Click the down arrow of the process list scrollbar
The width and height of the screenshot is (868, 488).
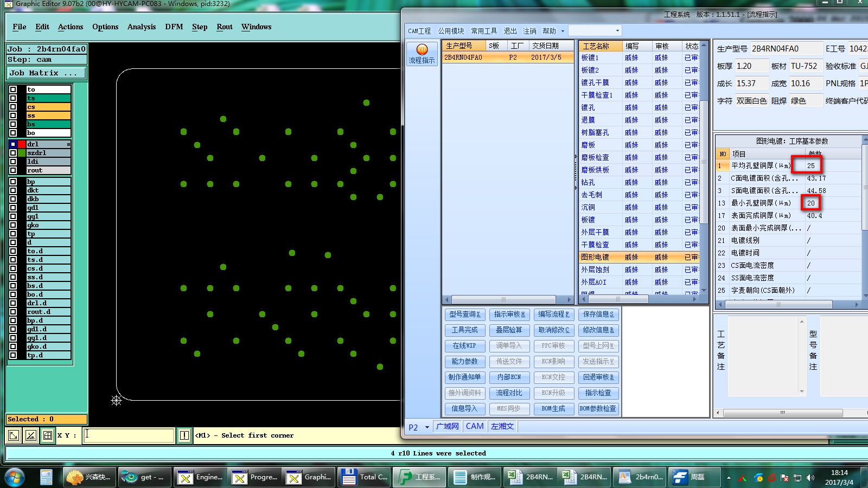click(x=704, y=291)
